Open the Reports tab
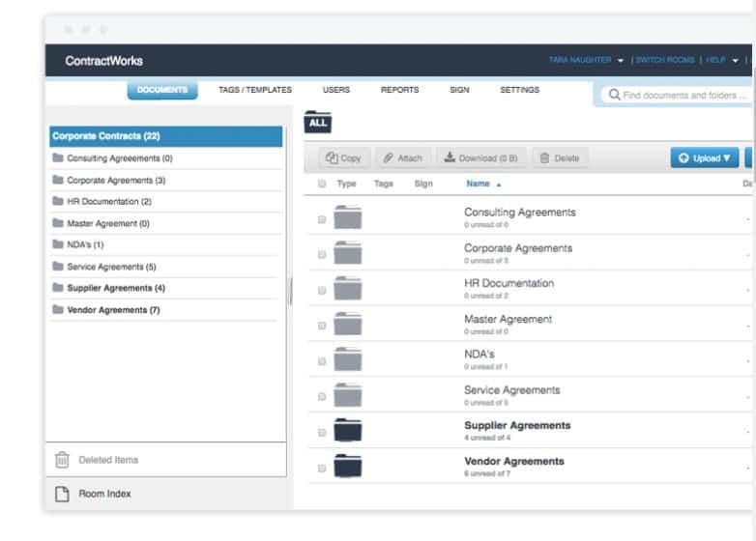 [x=399, y=90]
